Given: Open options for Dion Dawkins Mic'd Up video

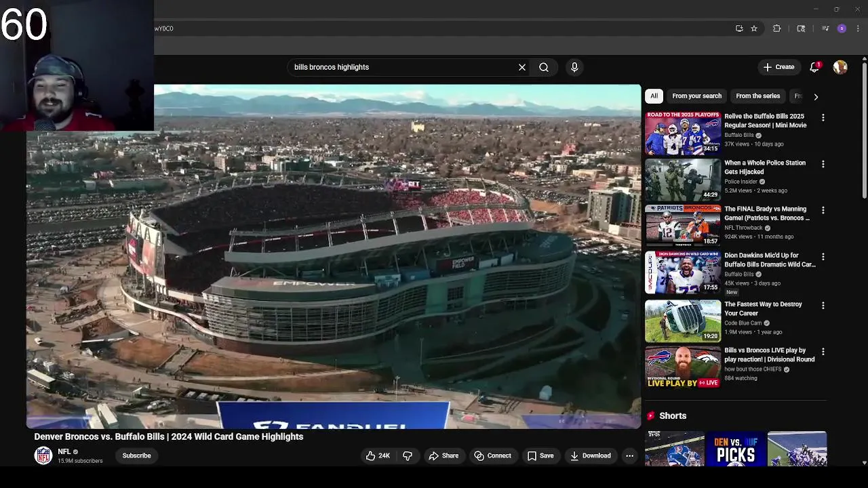Looking at the screenshot, I should pyautogui.click(x=823, y=257).
